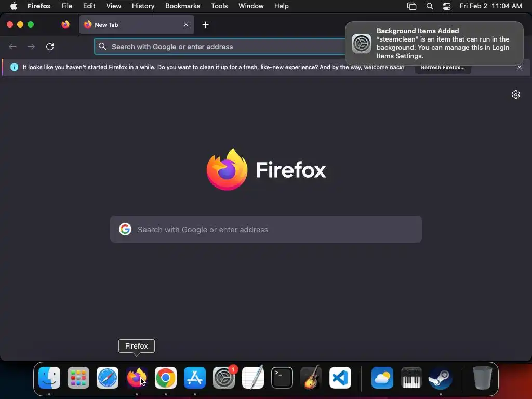Select the New Tab tab
This screenshot has width=532, height=399.
click(137, 24)
